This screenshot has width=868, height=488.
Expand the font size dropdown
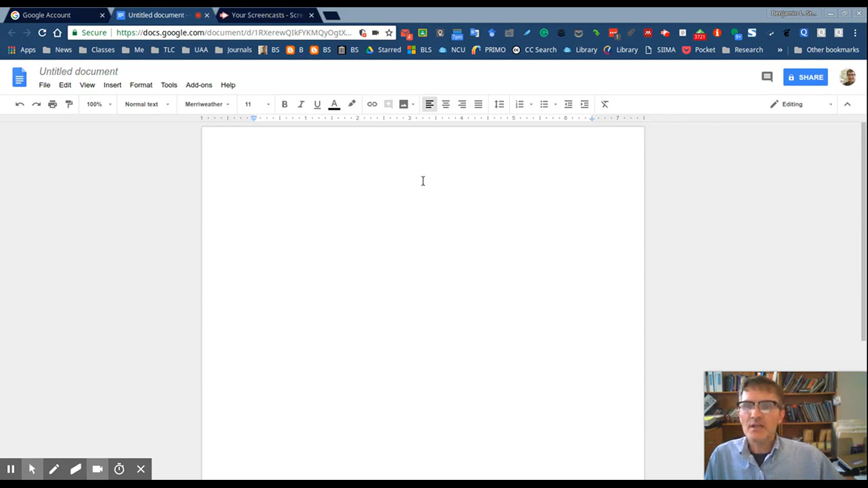[x=268, y=104]
